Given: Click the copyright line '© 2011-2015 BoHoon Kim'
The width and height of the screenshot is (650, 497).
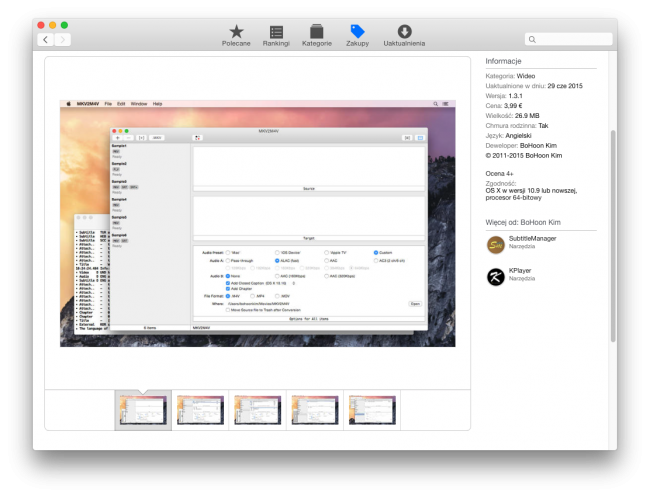Looking at the screenshot, I should [x=524, y=155].
